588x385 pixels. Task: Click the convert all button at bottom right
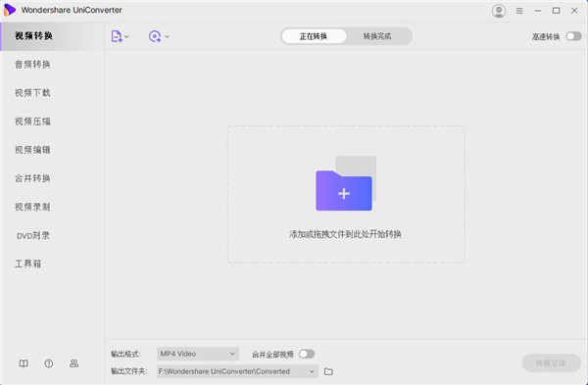pyautogui.click(x=551, y=363)
